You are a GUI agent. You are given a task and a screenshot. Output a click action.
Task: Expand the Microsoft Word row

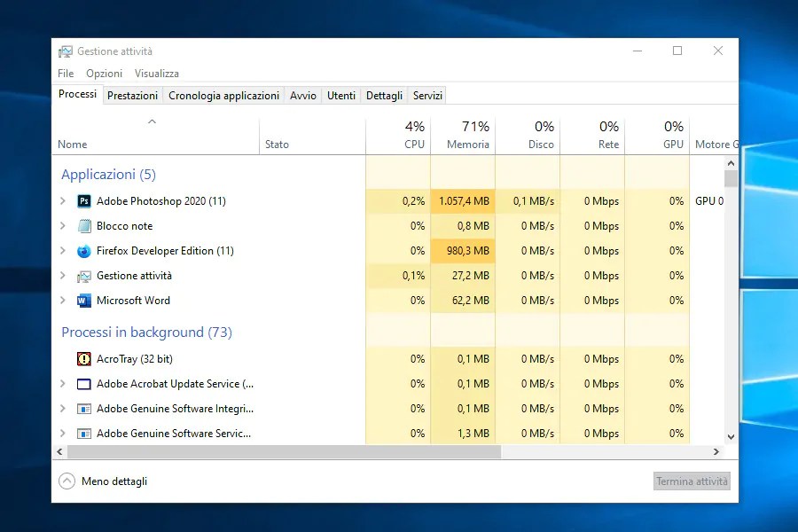click(63, 301)
